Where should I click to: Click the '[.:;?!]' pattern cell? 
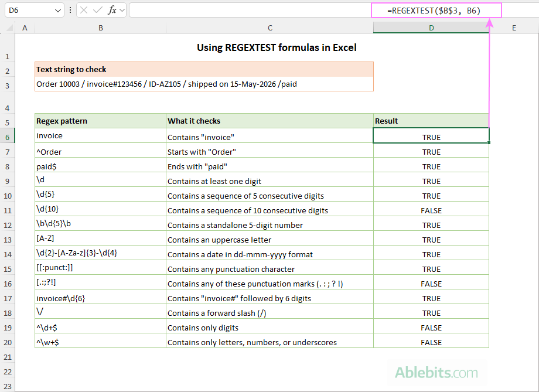pos(100,282)
